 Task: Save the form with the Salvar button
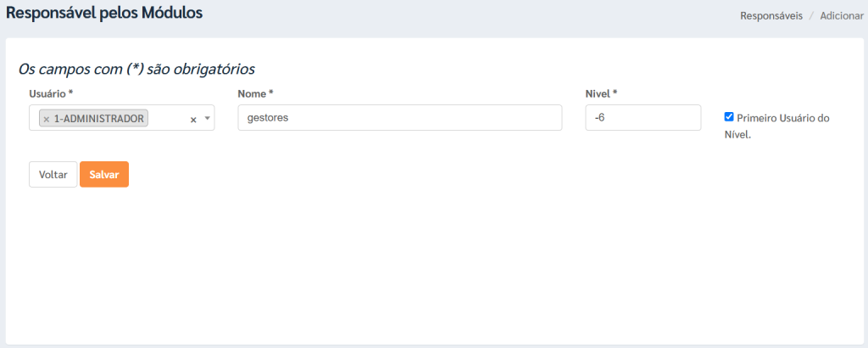point(104,175)
